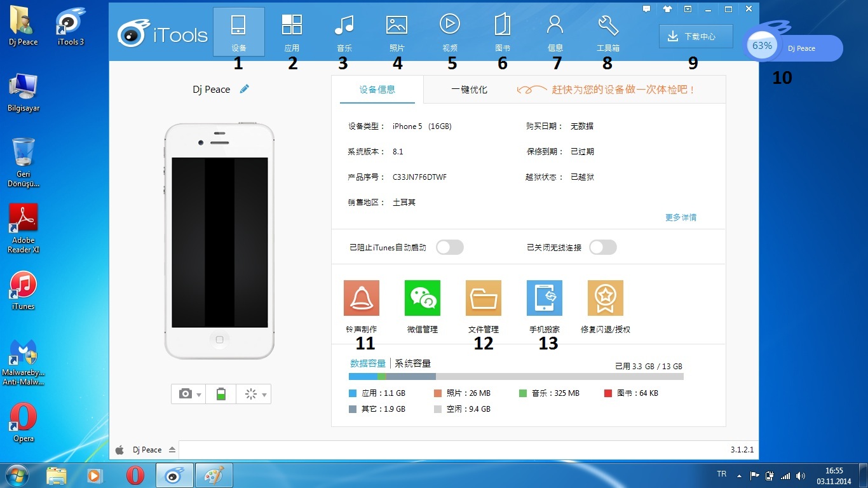The height and width of the screenshot is (488, 868).
Task: Open the 图书 (Books) section
Action: (x=503, y=32)
